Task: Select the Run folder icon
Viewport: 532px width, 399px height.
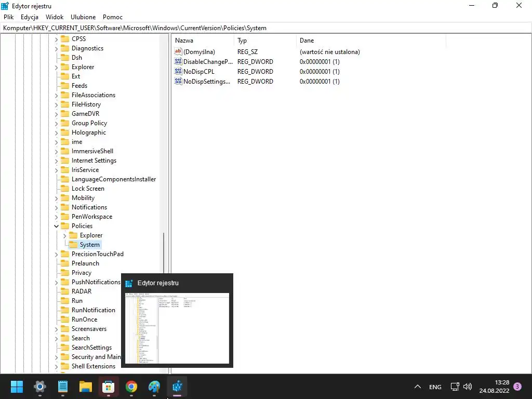Action: 65,301
